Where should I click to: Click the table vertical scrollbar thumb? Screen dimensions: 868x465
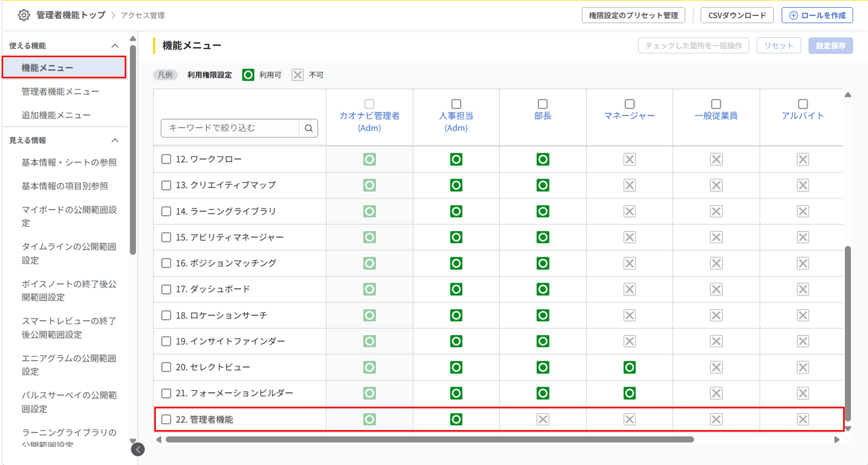click(848, 334)
